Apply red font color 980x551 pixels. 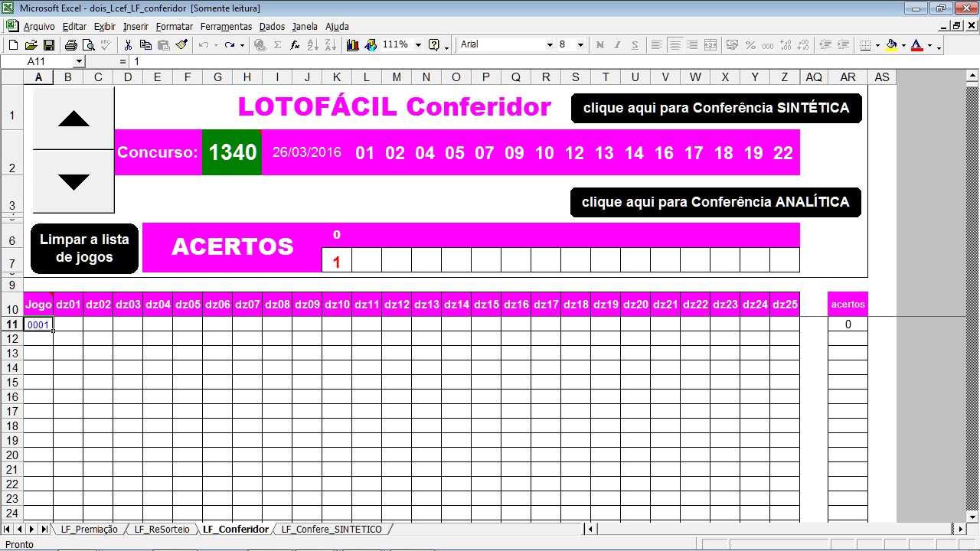(917, 45)
